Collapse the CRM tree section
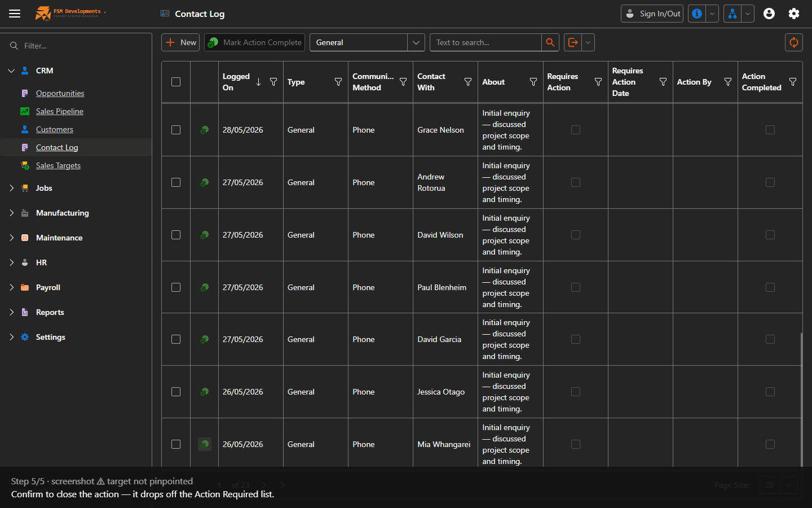The width and height of the screenshot is (812, 508). (x=11, y=71)
